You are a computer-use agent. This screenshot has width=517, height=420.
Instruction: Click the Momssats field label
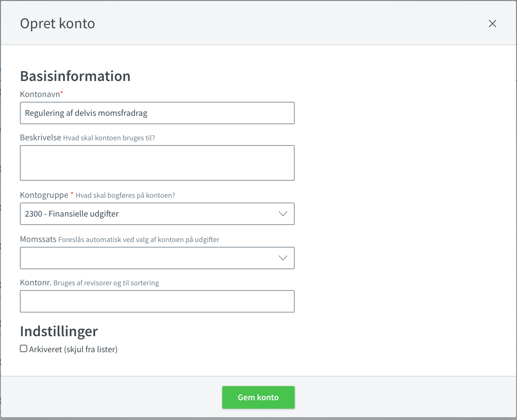click(38, 239)
